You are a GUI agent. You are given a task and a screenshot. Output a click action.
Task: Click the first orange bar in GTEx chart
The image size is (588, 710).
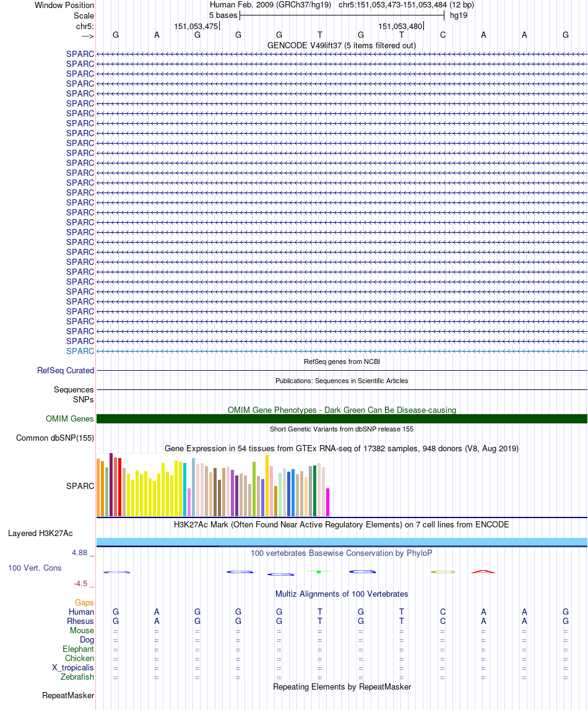point(98,488)
